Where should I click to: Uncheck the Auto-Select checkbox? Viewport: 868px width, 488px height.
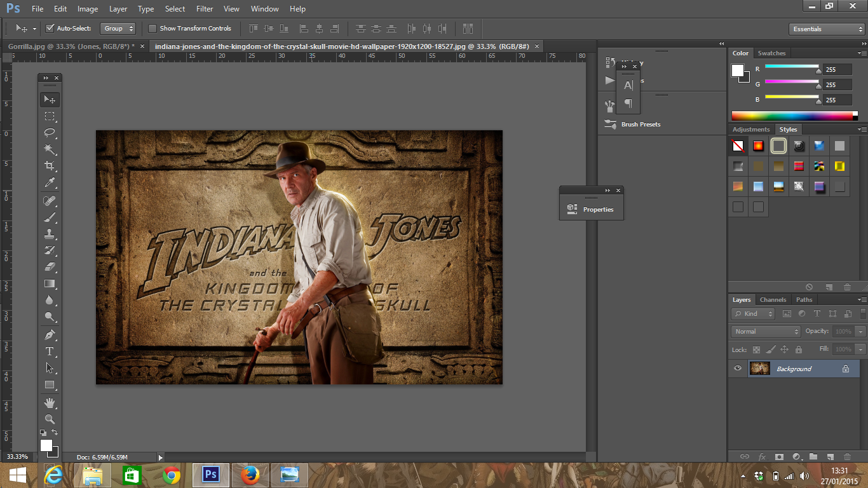[x=50, y=29]
